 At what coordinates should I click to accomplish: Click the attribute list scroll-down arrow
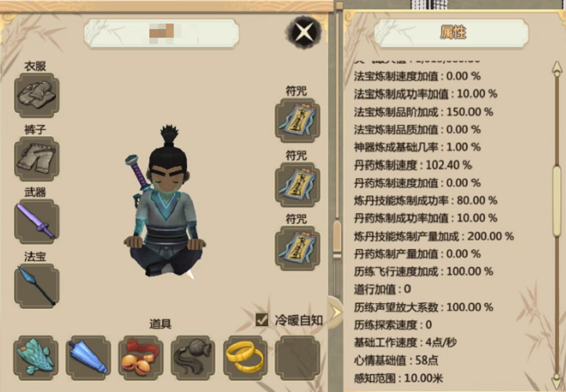tap(557, 381)
